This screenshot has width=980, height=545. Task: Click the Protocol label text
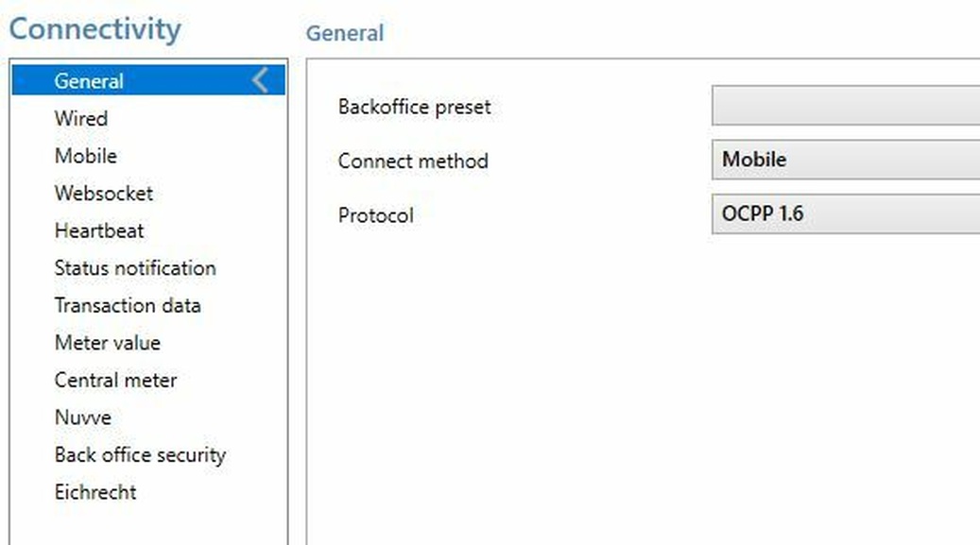pyautogui.click(x=376, y=215)
